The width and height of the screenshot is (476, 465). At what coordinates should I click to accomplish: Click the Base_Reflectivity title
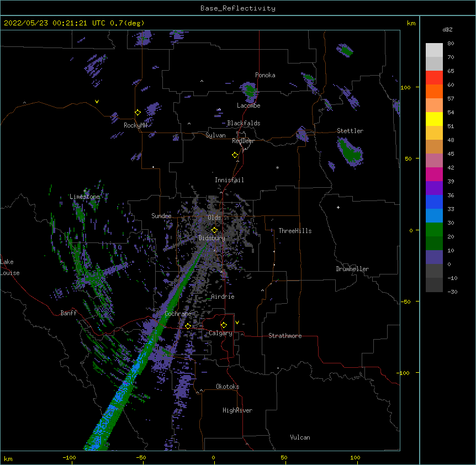pos(238,8)
